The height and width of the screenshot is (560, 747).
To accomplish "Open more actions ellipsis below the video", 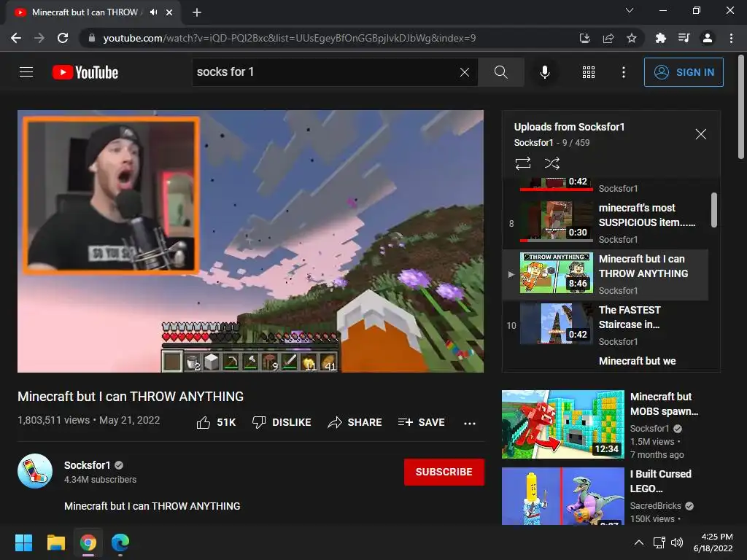I will click(x=470, y=423).
